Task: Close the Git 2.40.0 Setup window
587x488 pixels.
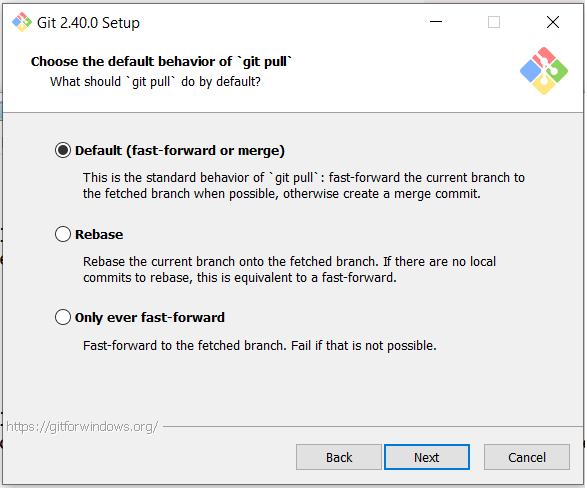Action: [553, 22]
